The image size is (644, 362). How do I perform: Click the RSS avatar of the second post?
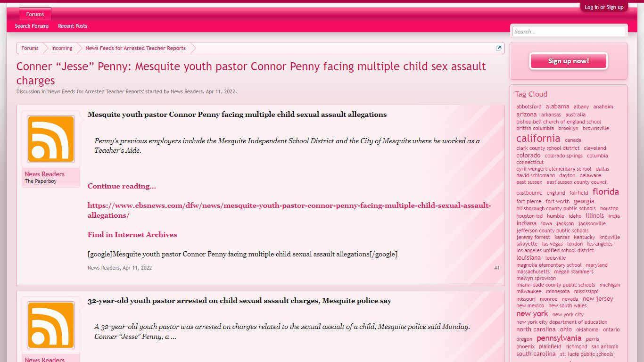[x=51, y=325]
